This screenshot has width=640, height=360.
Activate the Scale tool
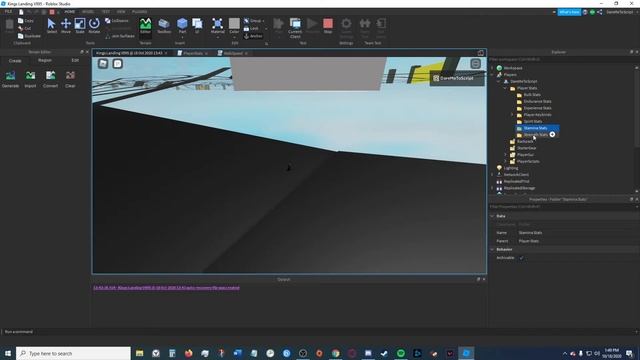click(80, 26)
